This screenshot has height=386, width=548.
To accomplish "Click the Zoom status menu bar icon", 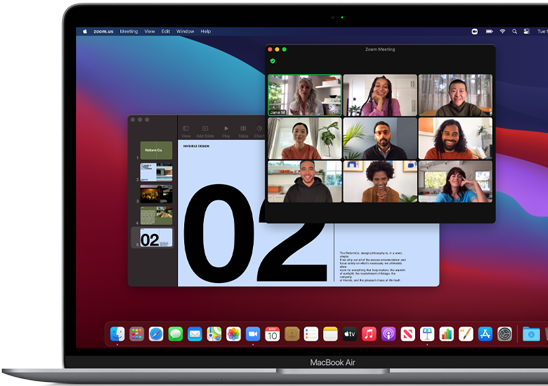I will pos(475,31).
